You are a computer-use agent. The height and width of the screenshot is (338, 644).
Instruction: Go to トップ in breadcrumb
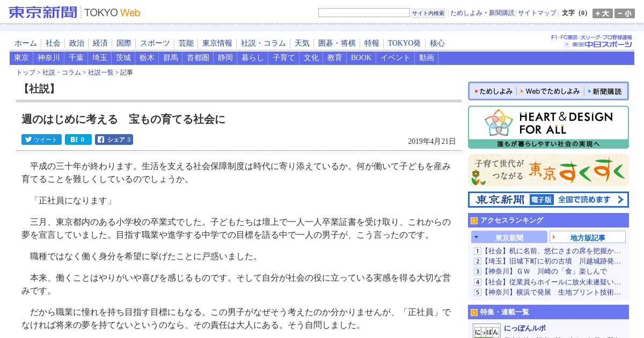point(26,72)
